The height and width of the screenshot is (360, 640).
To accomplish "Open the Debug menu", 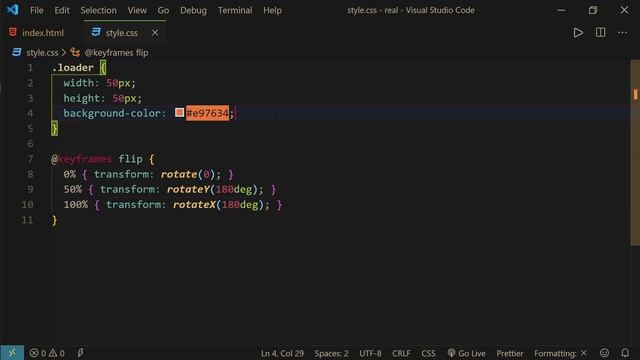I will pyautogui.click(x=193, y=10).
